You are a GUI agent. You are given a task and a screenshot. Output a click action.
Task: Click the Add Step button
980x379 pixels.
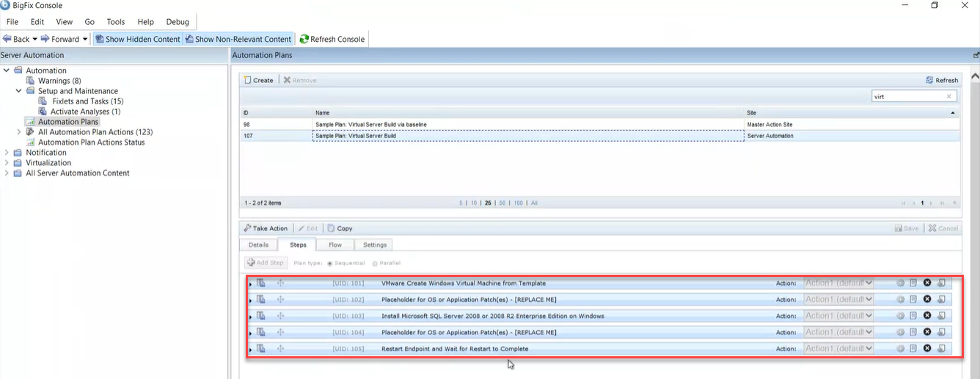coord(266,262)
